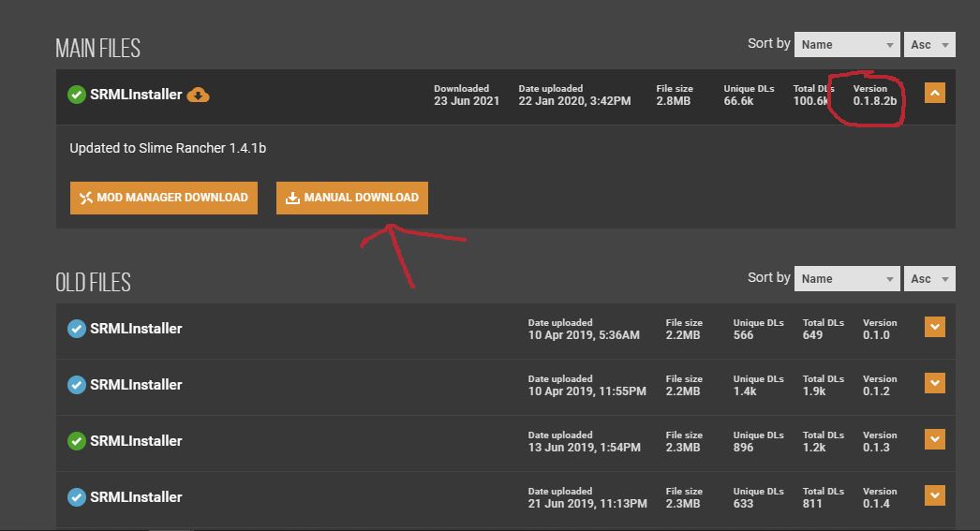Click green checkmark icon on version 0.1.3 file
980x531 pixels.
[x=77, y=441]
